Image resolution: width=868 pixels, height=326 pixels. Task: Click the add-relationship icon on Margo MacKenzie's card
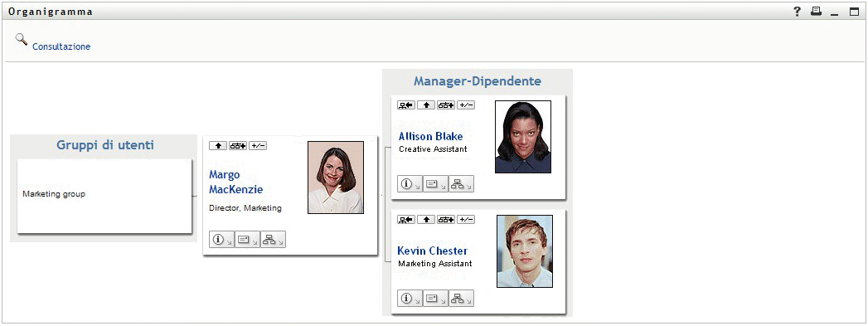[x=238, y=145]
